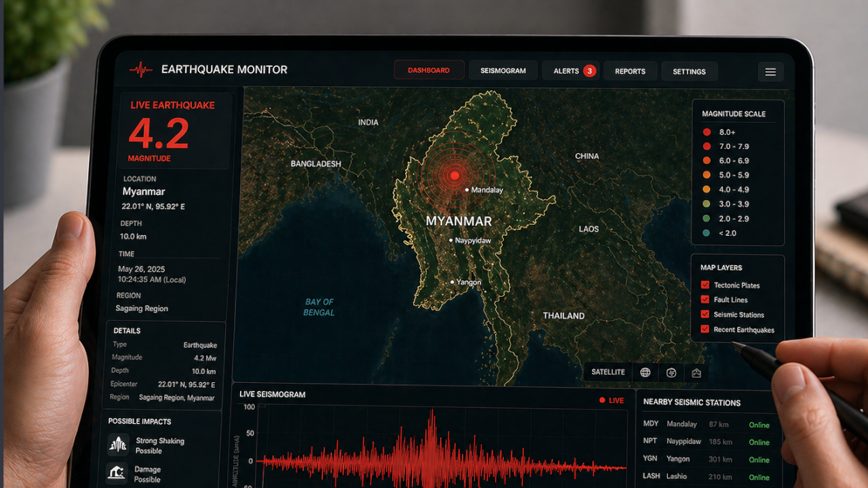Toggle the Fault Lines layer checkbox

705,300
